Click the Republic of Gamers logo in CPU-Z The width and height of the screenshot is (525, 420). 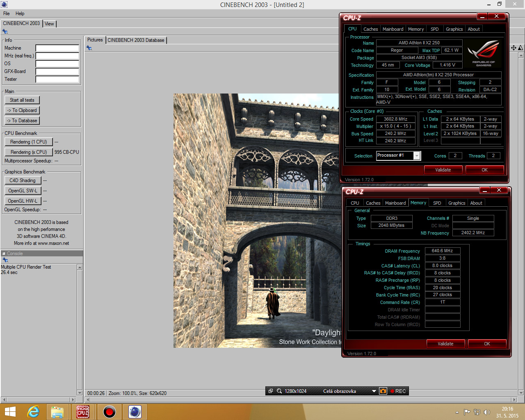click(x=484, y=53)
